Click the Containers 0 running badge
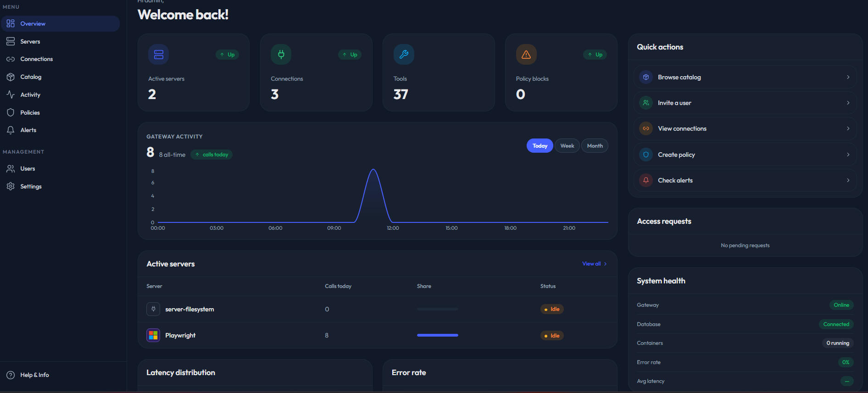 tap(838, 343)
